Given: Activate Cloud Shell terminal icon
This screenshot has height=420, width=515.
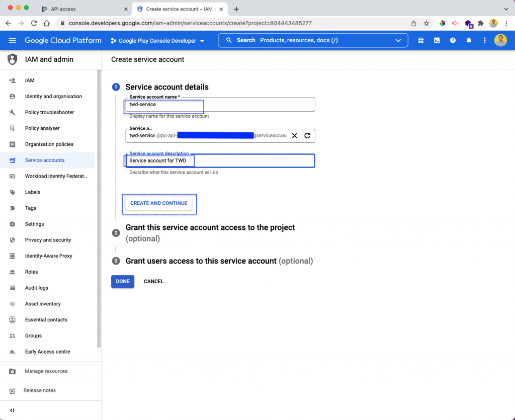Looking at the screenshot, I should pyautogui.click(x=437, y=40).
